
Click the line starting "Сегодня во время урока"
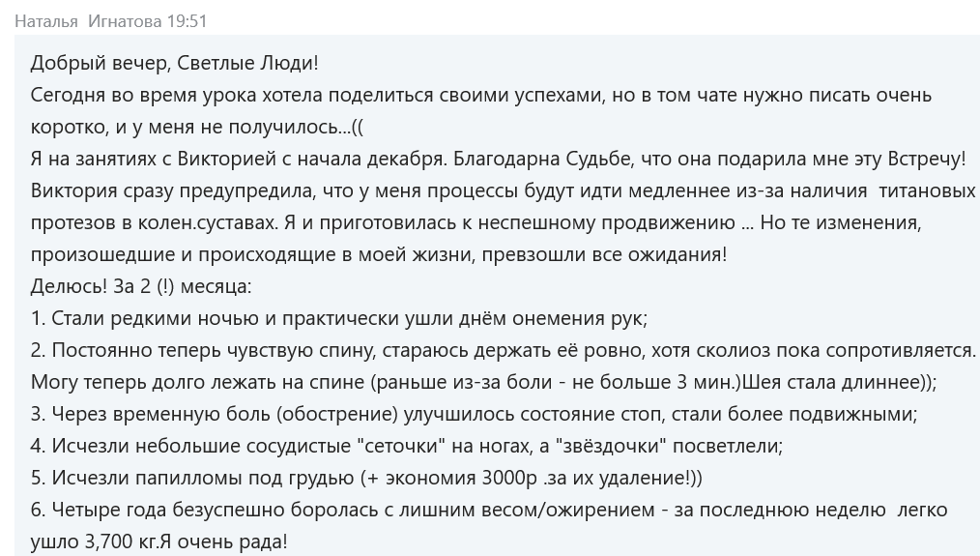(x=480, y=96)
